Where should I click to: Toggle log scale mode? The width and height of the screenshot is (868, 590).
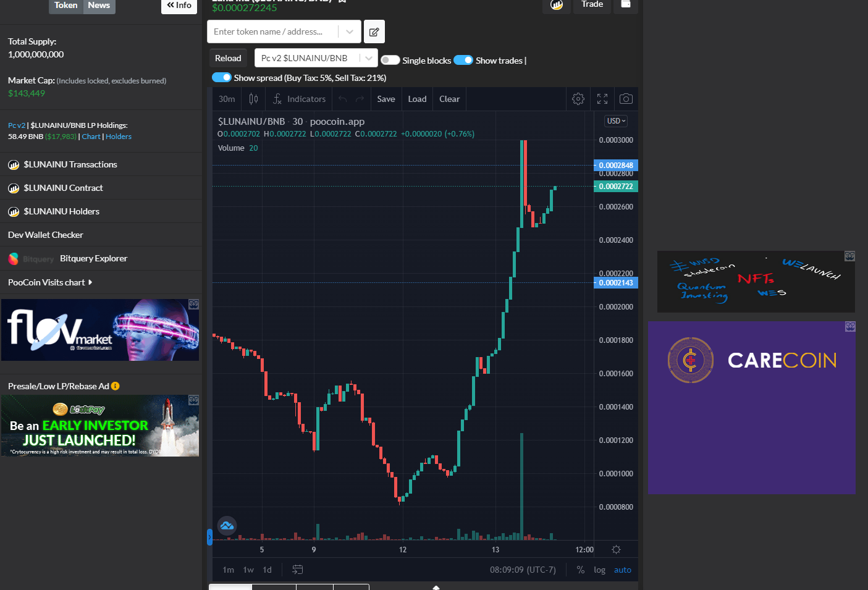click(599, 570)
